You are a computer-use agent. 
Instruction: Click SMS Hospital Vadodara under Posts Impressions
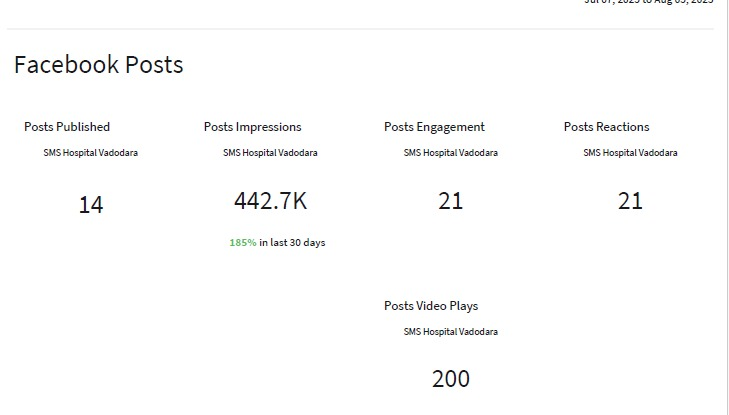[x=270, y=153]
